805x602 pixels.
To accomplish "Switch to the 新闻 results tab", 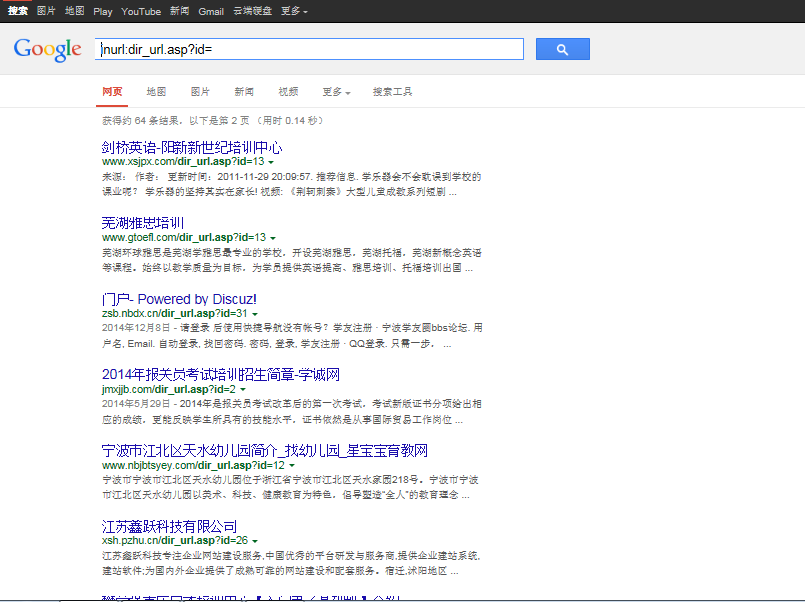I will pyautogui.click(x=244, y=92).
